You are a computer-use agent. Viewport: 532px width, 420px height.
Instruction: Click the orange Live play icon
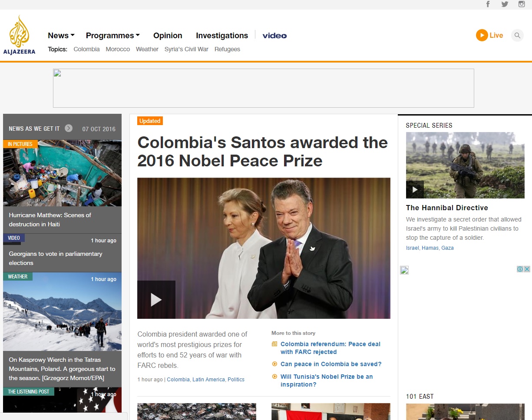tap(482, 35)
